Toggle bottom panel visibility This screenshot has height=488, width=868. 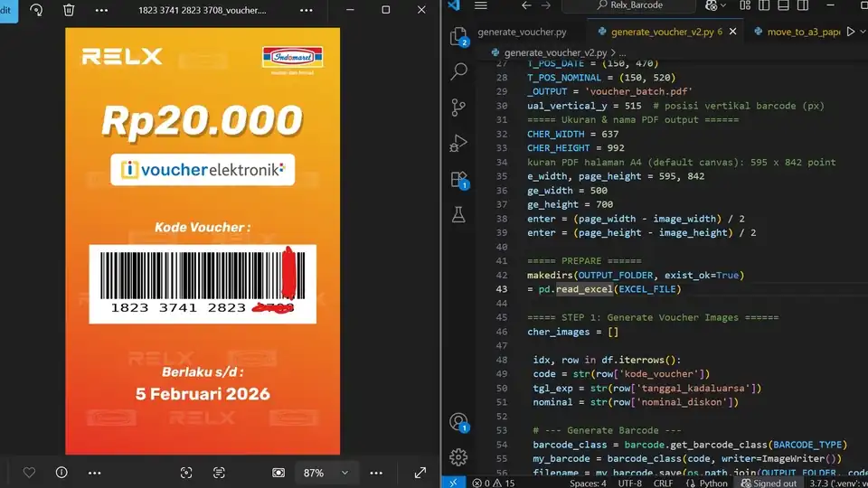(783, 5)
